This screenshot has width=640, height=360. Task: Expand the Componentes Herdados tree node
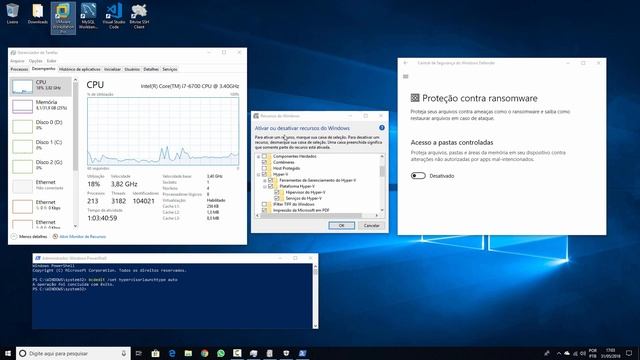point(258,156)
